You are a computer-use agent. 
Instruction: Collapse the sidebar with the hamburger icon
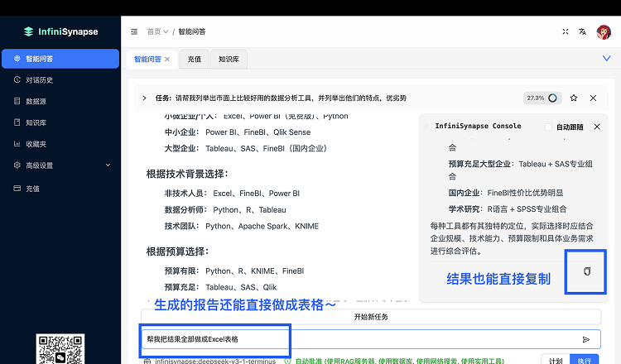tap(134, 31)
